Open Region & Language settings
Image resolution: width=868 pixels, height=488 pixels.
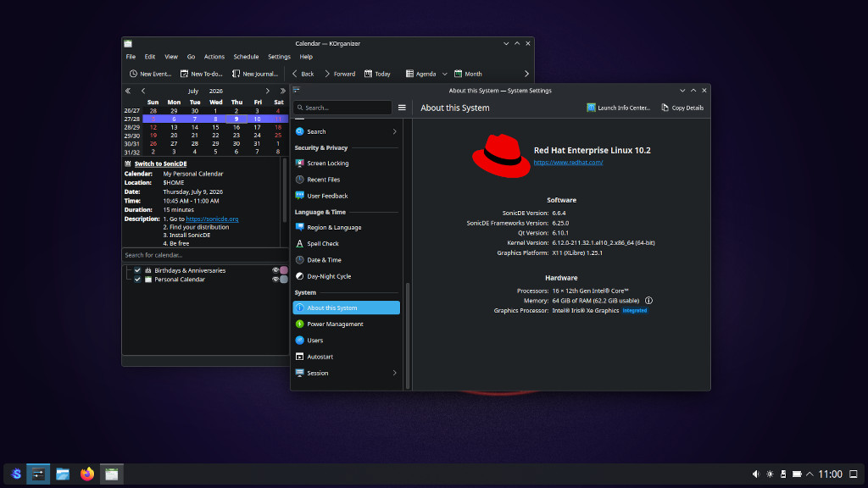346,227
